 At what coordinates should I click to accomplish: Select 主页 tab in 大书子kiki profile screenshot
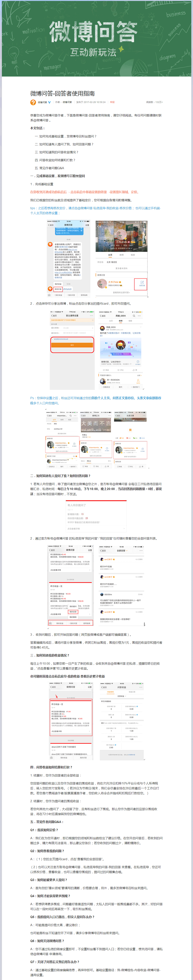(110, 255)
